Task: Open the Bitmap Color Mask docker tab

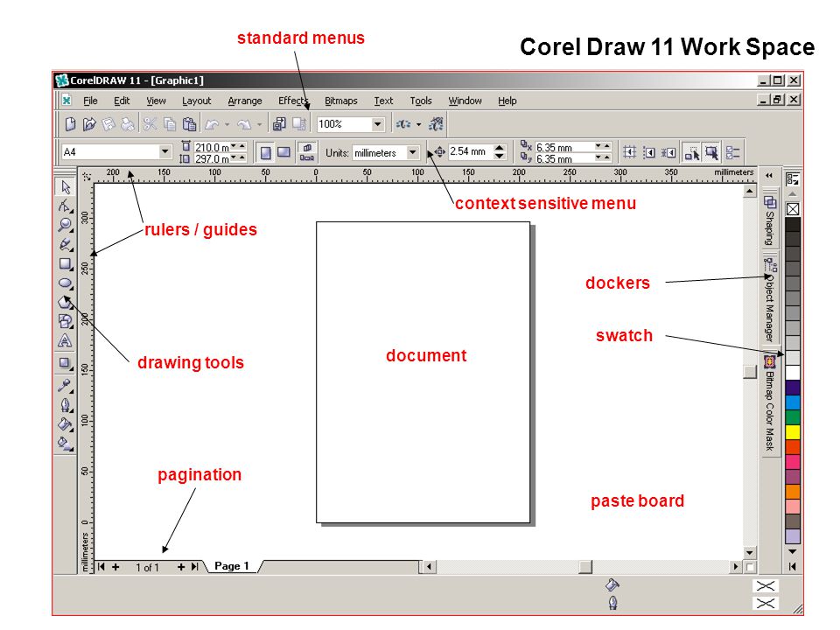Action: (770, 404)
